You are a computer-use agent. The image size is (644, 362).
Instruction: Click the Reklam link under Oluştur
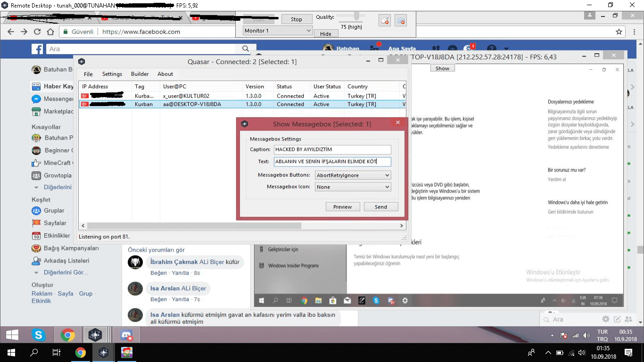[x=42, y=293]
